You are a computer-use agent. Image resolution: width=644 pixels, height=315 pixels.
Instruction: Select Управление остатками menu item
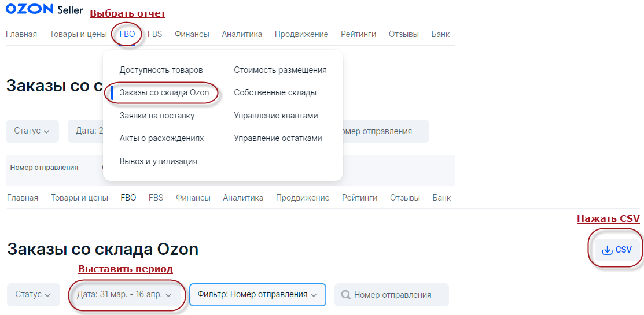[x=278, y=138]
